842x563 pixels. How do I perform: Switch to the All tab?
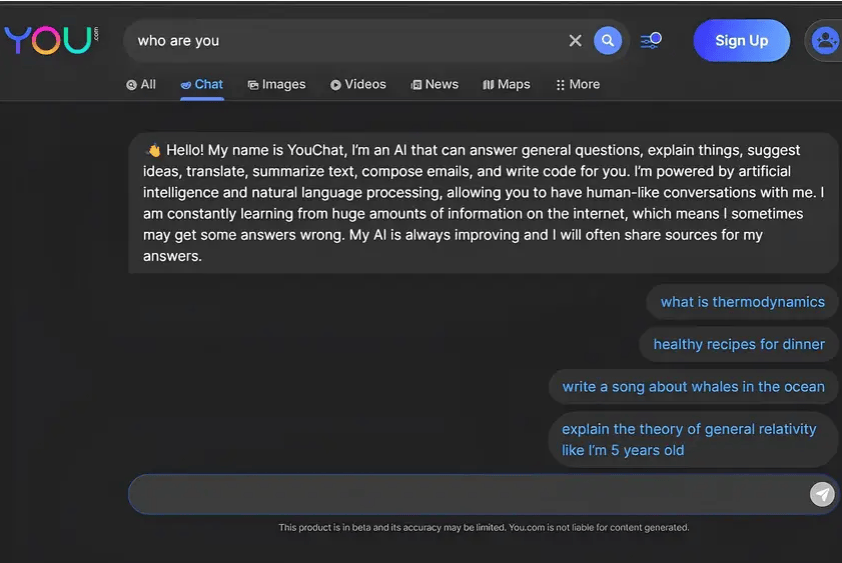[141, 85]
